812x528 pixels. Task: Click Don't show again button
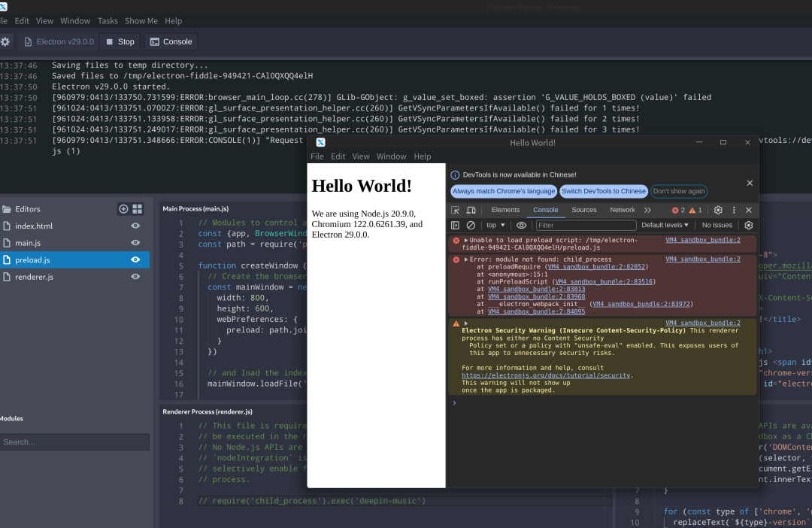coord(679,191)
